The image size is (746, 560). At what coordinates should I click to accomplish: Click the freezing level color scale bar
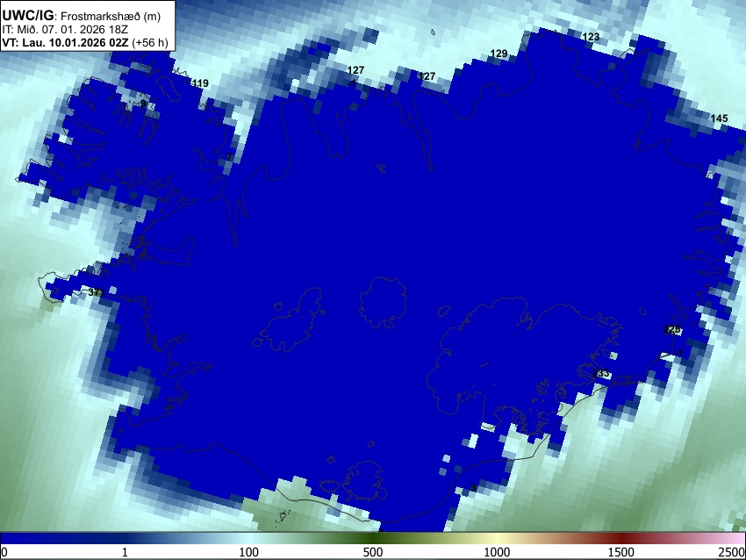pos(373,539)
